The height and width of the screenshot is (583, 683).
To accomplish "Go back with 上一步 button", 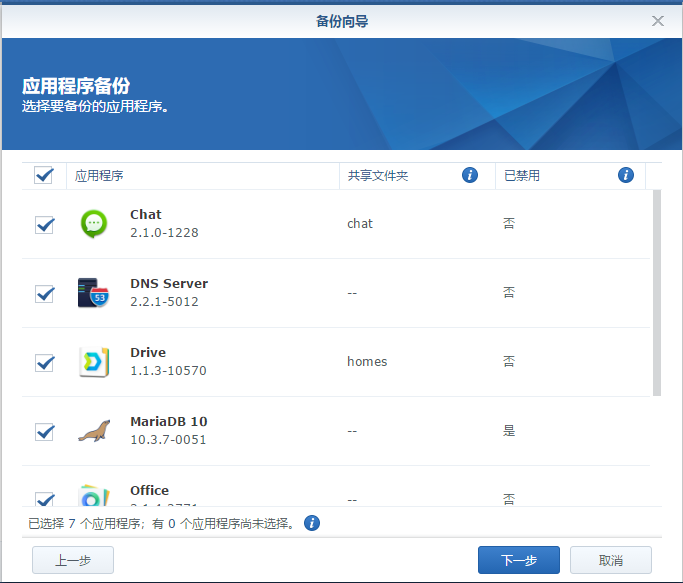I will coord(73,560).
